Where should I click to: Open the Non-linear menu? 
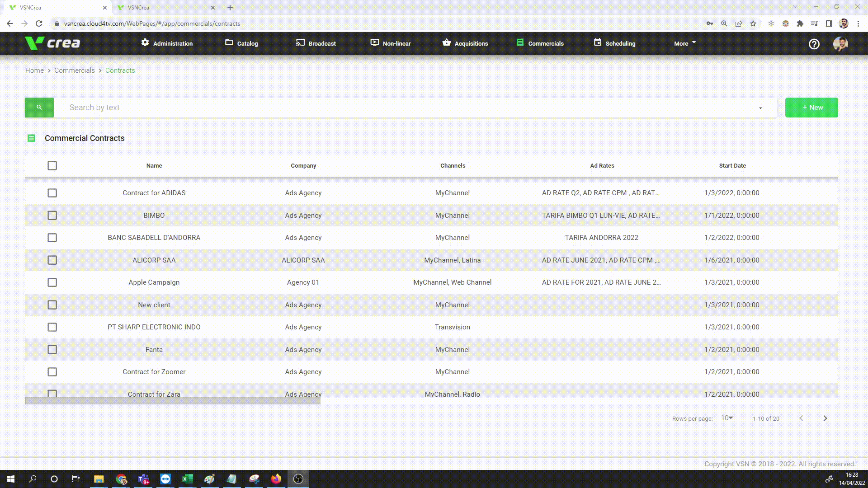(391, 43)
